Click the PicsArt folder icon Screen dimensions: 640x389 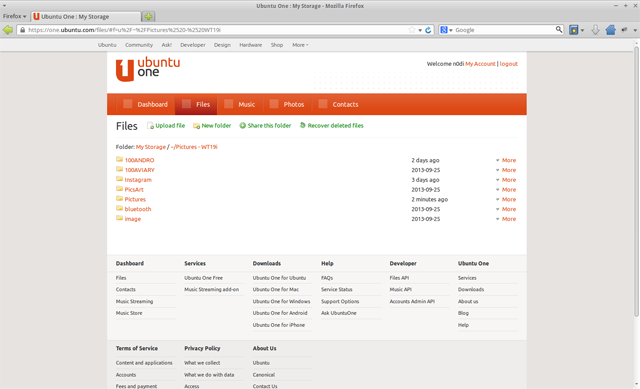point(119,189)
